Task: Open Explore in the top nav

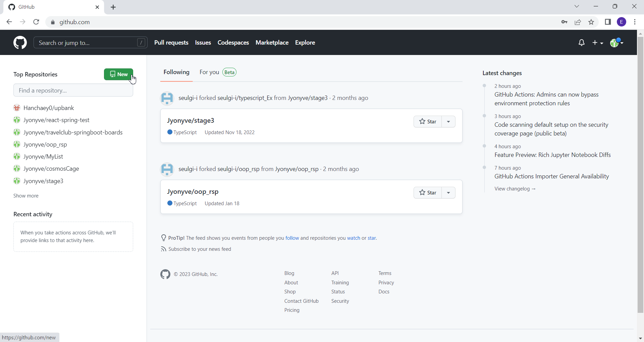Action: tap(305, 43)
